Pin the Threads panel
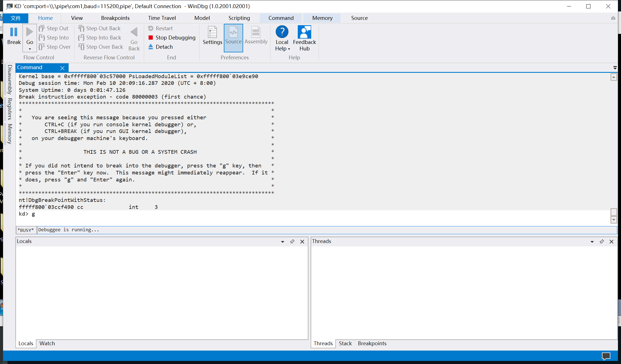621x364 pixels. (x=601, y=241)
